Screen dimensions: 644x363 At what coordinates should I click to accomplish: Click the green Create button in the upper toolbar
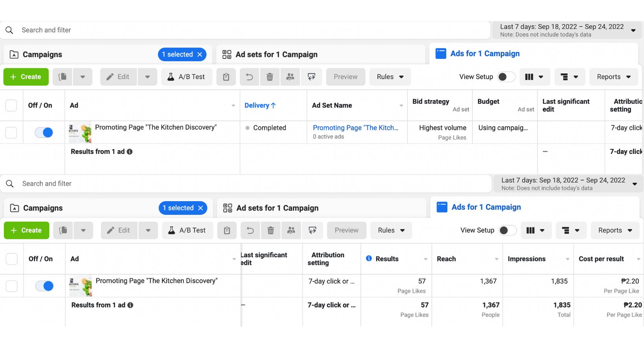[26, 77]
